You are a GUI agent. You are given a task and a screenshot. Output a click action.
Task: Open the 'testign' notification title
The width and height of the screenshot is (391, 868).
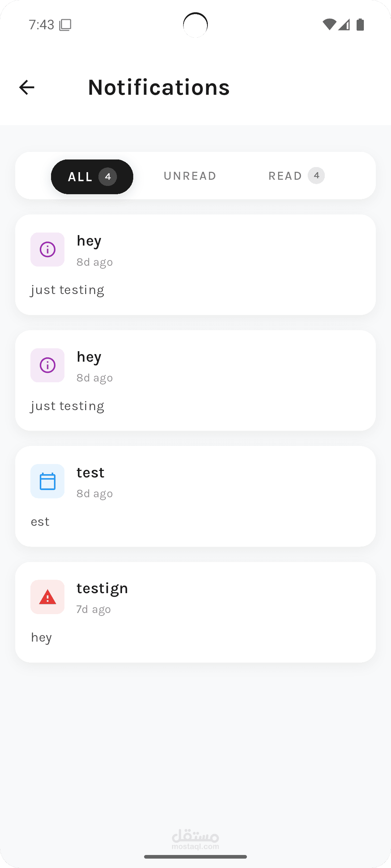click(102, 589)
